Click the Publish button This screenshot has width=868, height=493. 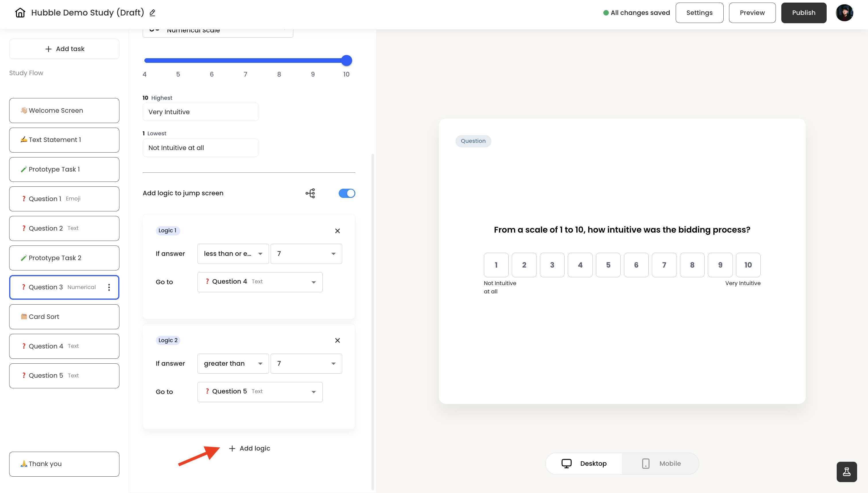[x=804, y=13]
